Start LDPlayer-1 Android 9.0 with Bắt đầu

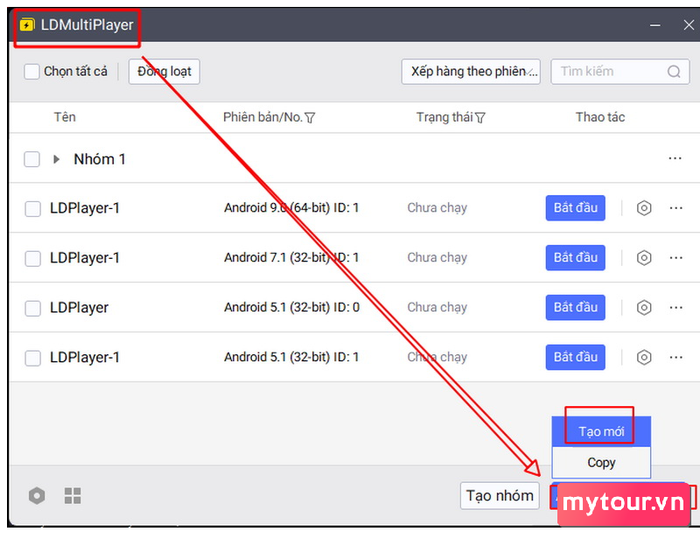575,208
